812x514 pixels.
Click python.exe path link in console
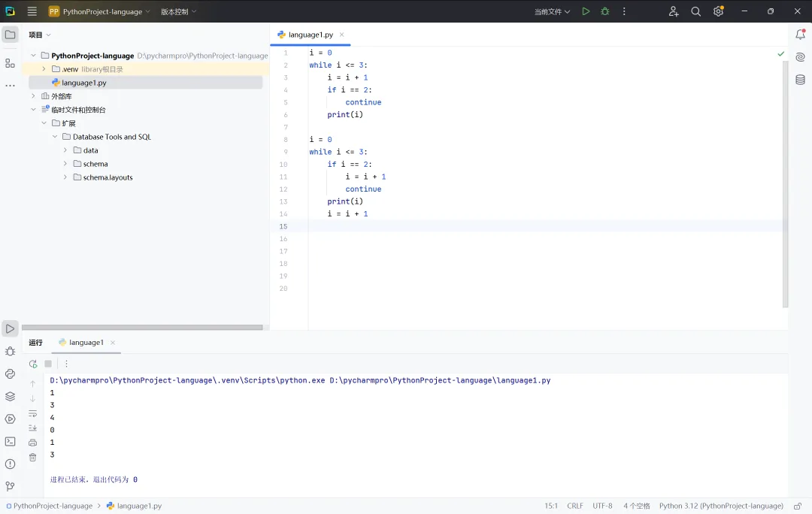click(x=187, y=380)
